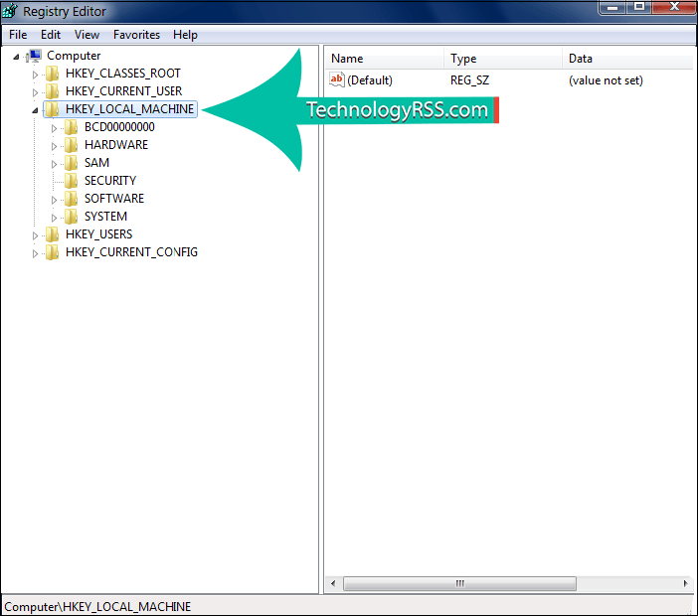Expand the HKEY_CURRENT_CONFIG arrow

(x=36, y=252)
